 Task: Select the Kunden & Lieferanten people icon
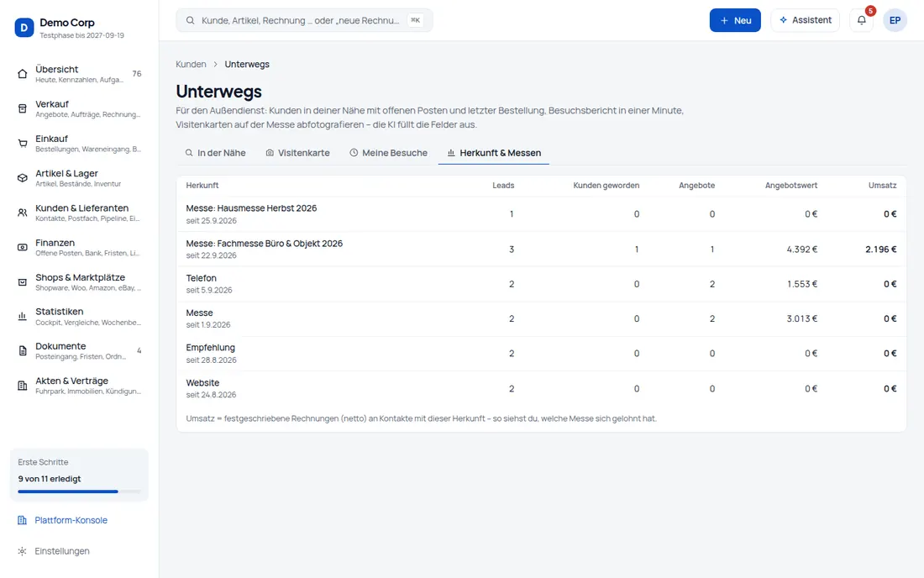(x=23, y=213)
